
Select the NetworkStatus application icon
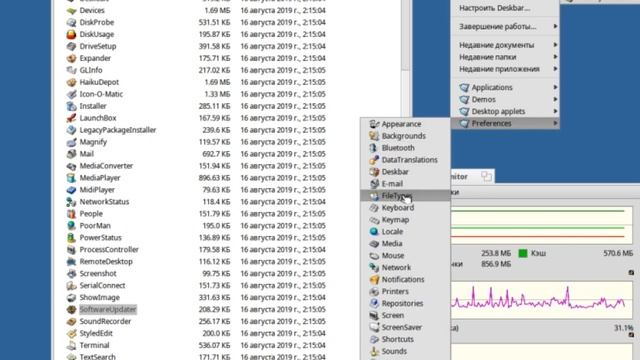coord(71,202)
